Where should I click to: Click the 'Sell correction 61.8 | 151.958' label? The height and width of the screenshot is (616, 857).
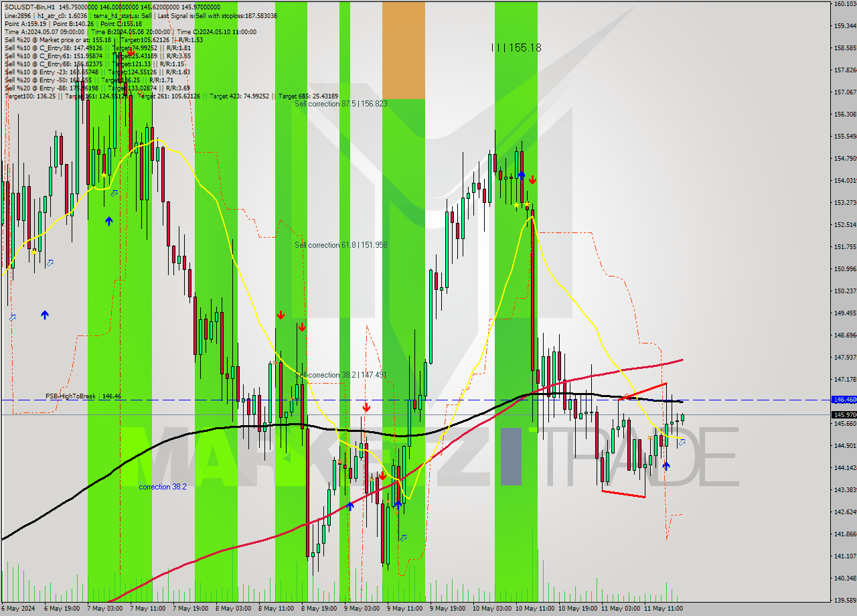point(341,245)
